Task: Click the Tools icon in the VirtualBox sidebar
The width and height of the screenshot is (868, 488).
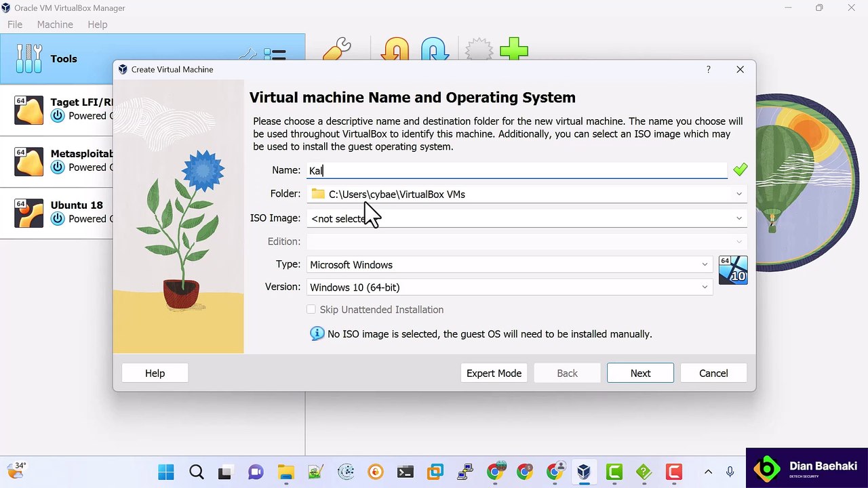Action: [x=28, y=58]
